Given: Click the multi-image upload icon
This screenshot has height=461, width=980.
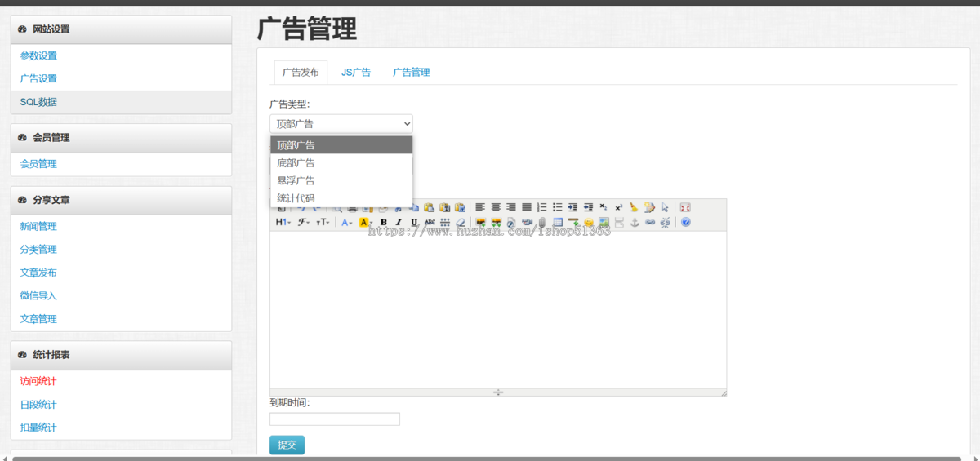Looking at the screenshot, I should pyautogui.click(x=496, y=222).
